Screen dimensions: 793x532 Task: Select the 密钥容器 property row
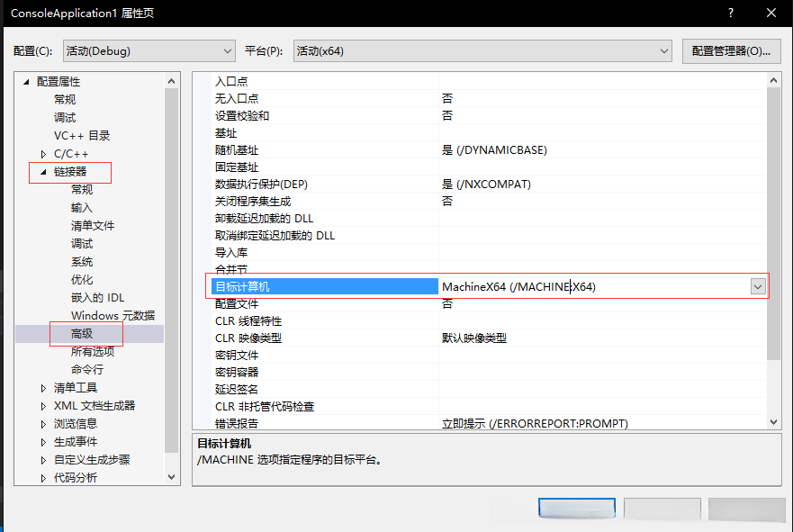[x=489, y=372]
